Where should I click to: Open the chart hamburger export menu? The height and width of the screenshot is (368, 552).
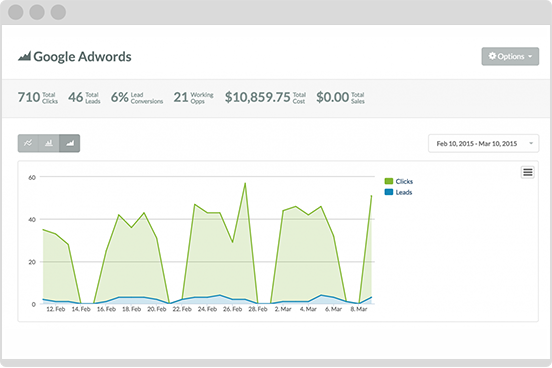[527, 172]
